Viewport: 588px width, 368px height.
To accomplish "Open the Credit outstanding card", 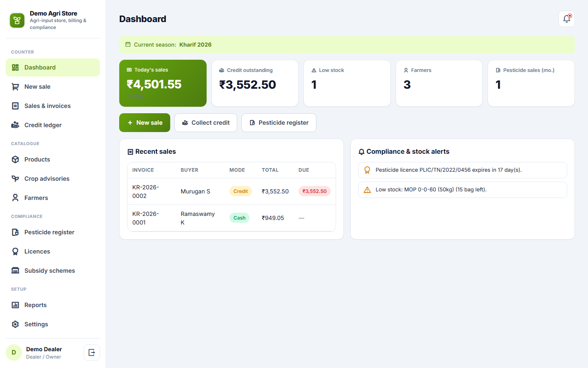I will coord(255,83).
